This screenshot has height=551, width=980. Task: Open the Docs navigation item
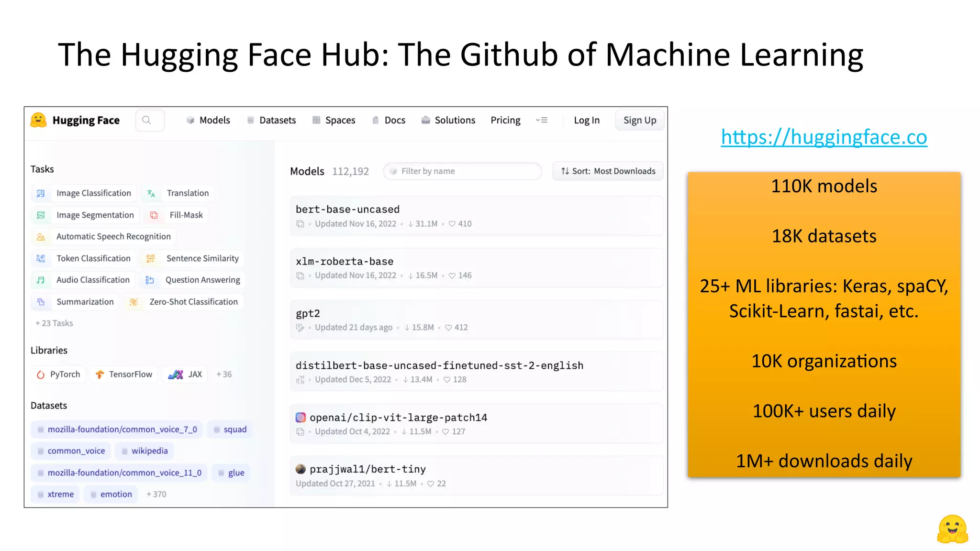(x=389, y=120)
